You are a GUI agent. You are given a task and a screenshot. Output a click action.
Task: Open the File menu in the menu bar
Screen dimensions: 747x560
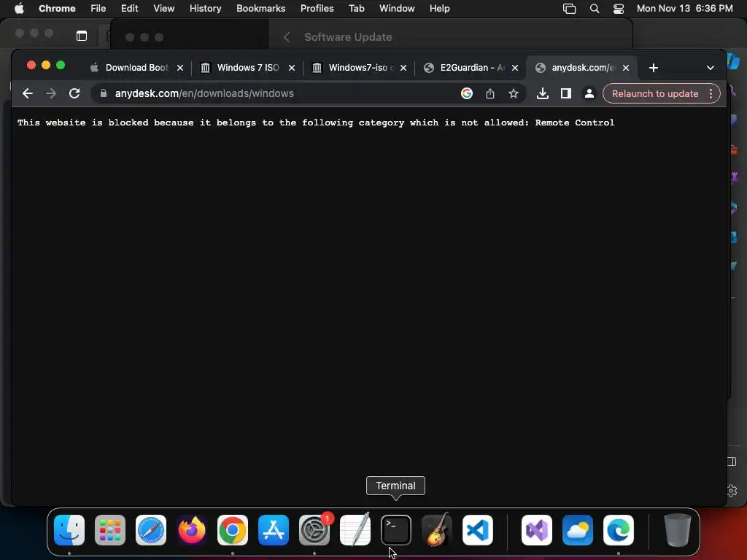pyautogui.click(x=98, y=9)
